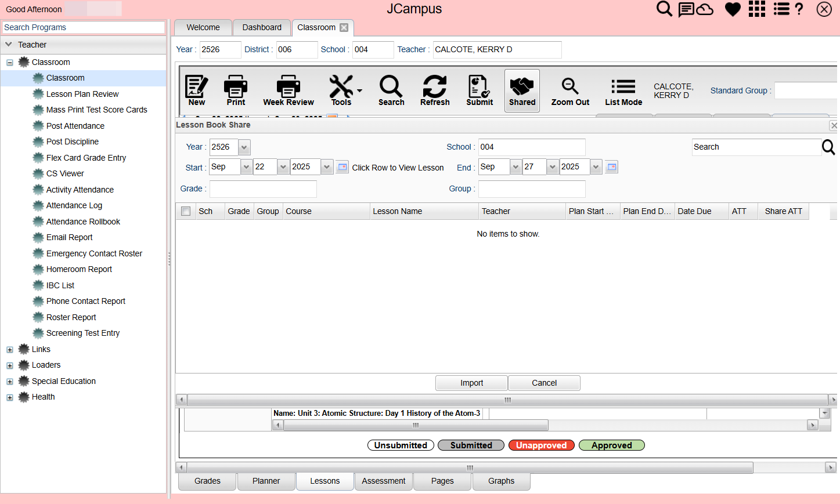Sort by Lesson Name column header

[x=424, y=211]
